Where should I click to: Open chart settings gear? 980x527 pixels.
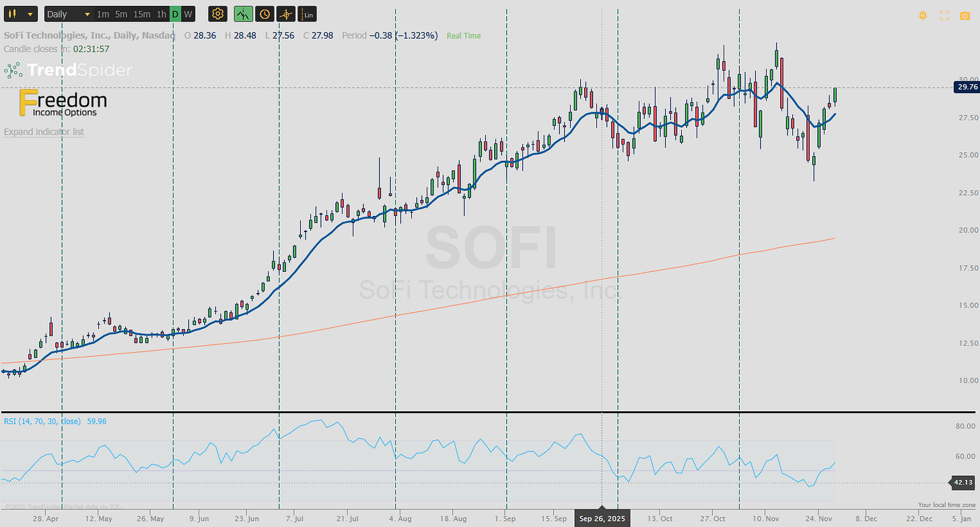tap(217, 14)
